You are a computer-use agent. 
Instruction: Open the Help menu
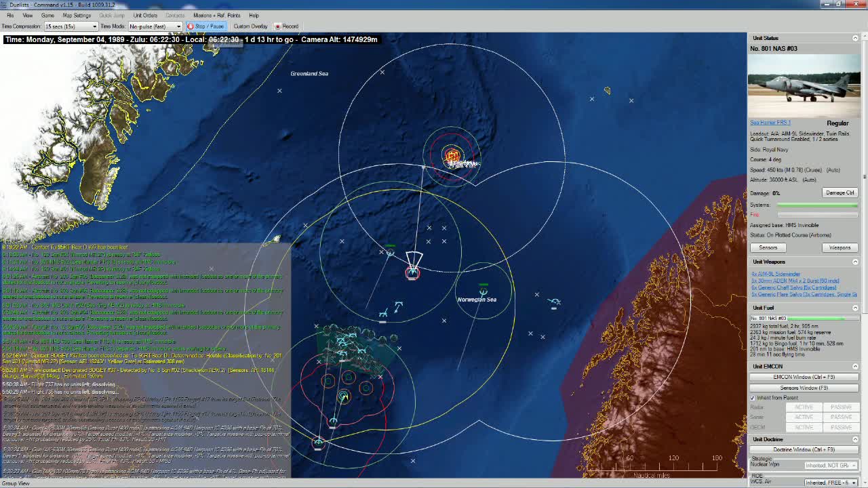(254, 15)
